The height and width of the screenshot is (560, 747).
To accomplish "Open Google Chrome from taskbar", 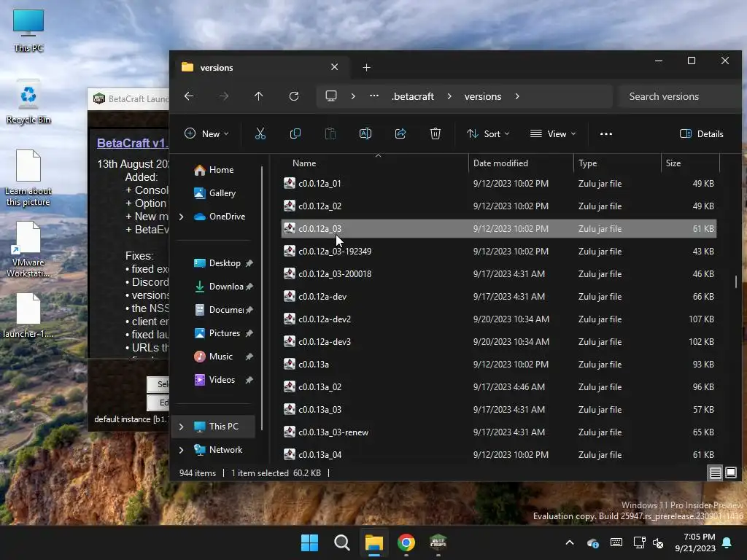I will [406, 542].
